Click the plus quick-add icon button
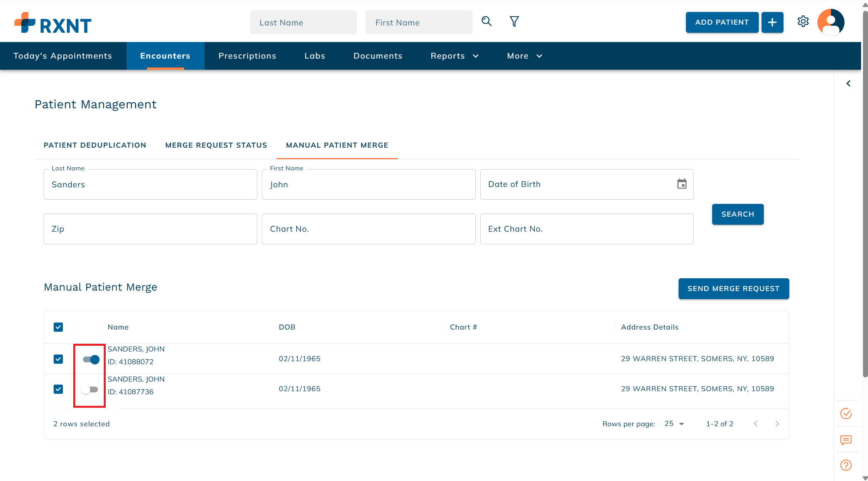The image size is (868, 481). pyautogui.click(x=772, y=22)
